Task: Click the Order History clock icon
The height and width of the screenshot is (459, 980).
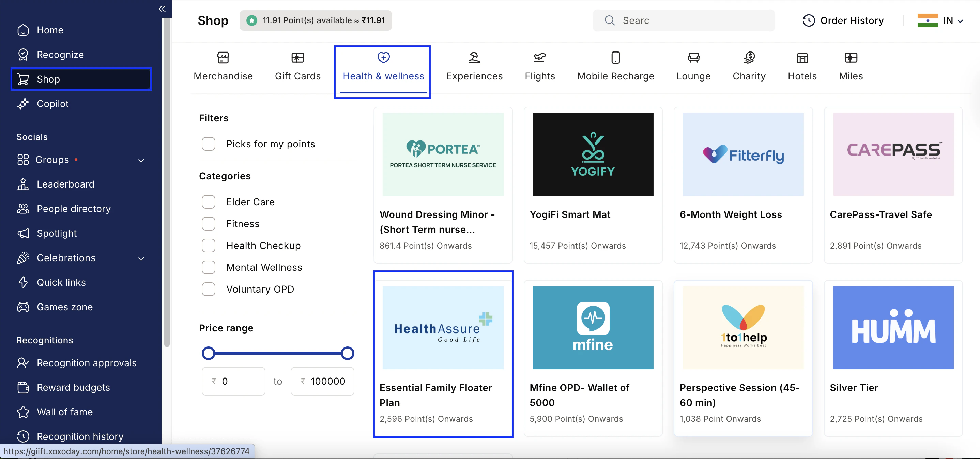Action: tap(809, 20)
